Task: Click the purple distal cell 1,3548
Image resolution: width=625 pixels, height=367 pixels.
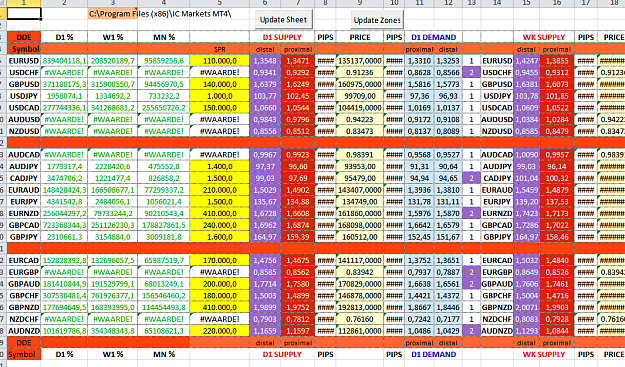Action: point(265,61)
